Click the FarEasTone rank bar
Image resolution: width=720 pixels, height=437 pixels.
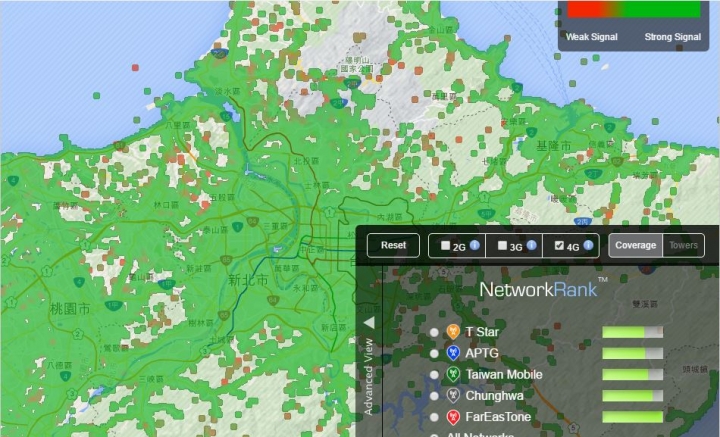tap(632, 417)
